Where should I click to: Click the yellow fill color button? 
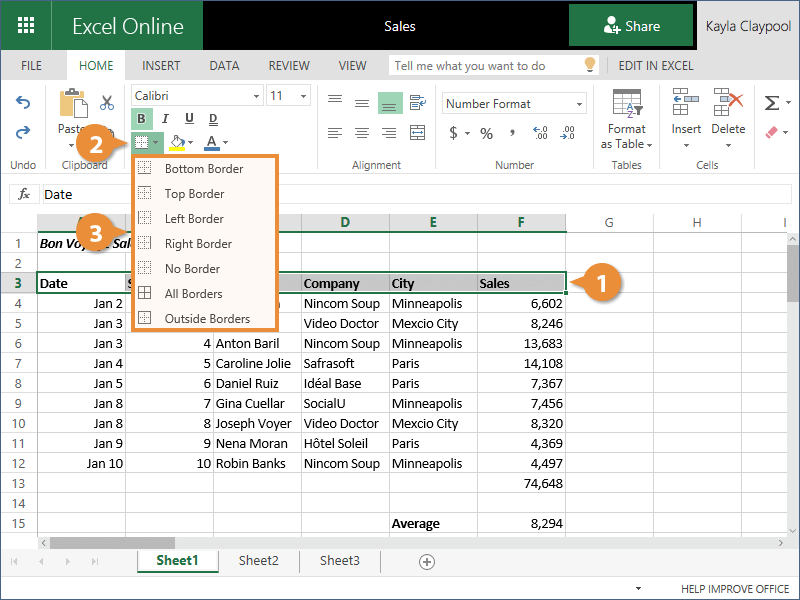(177, 142)
